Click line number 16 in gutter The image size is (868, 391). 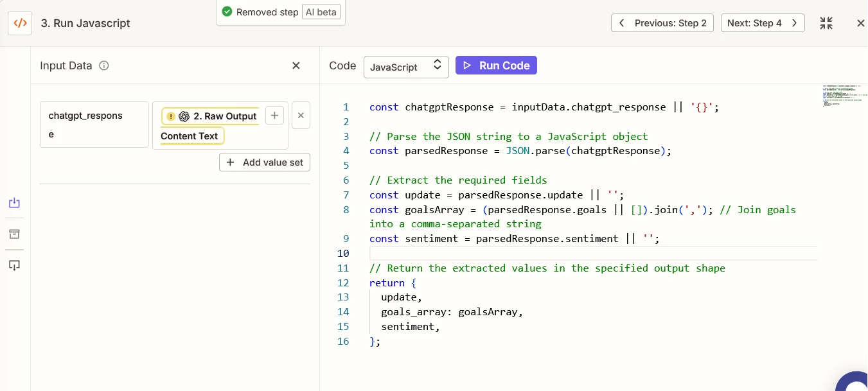(343, 342)
